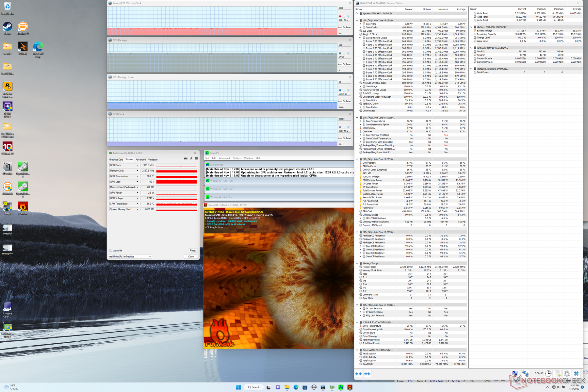Open GPU Clock sensor dropdown in GPU-Z
Screen dimensions: 588x392
[x=138, y=165]
